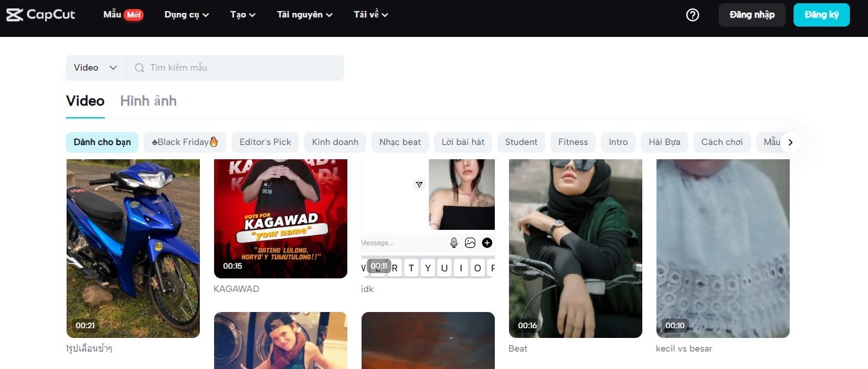The width and height of the screenshot is (868, 369).
Task: Select the Intro category chip
Action: (x=618, y=142)
